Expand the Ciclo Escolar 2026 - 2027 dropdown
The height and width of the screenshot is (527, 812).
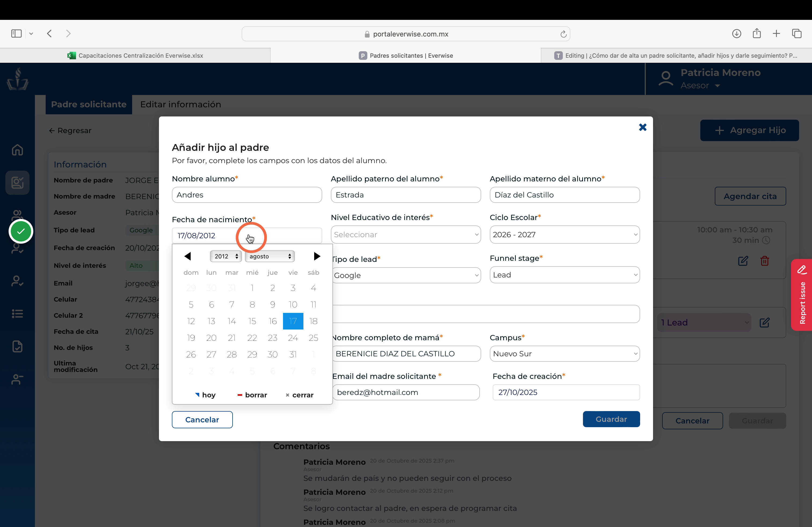click(x=565, y=235)
